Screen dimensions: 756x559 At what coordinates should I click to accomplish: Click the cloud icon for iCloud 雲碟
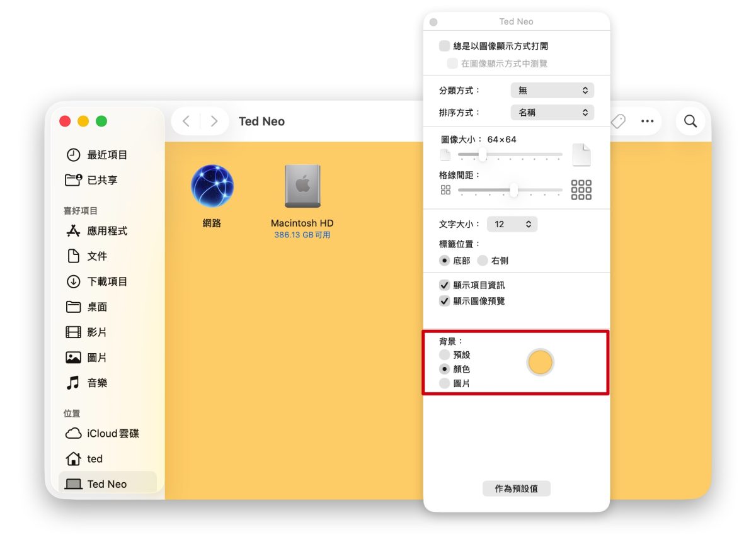[x=74, y=433]
